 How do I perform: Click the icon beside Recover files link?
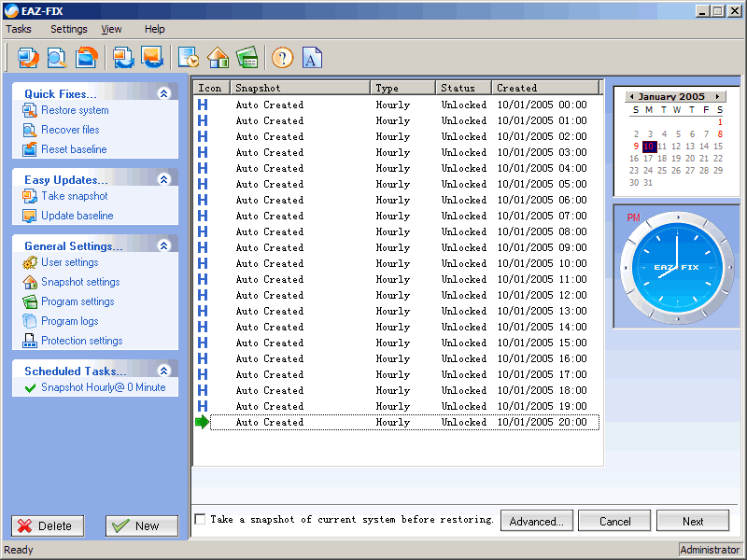point(30,130)
